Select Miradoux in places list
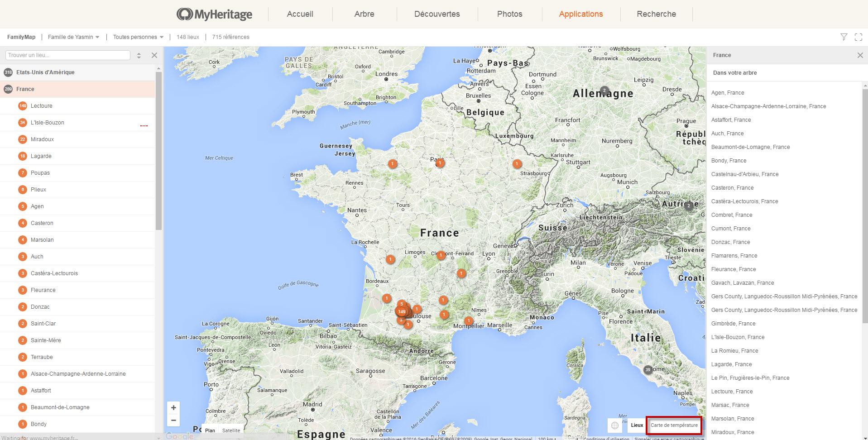 click(77, 139)
